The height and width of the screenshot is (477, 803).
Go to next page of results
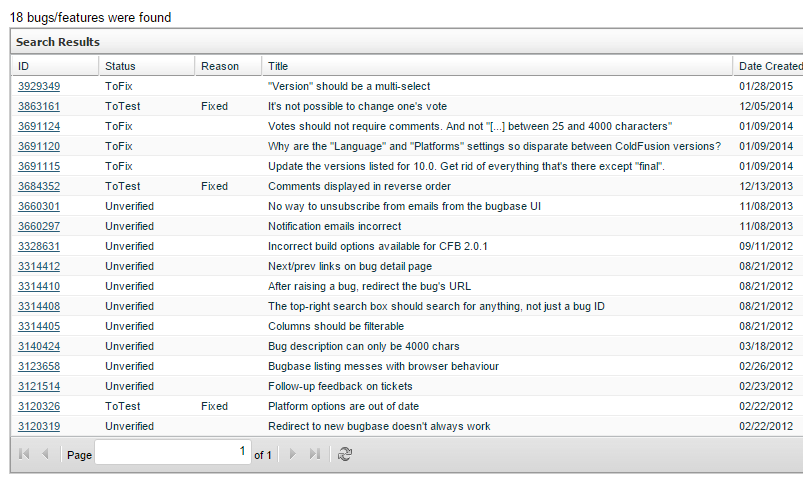pos(293,454)
